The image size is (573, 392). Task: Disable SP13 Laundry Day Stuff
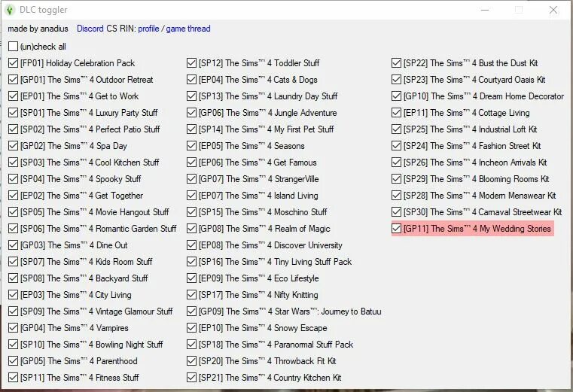point(191,96)
